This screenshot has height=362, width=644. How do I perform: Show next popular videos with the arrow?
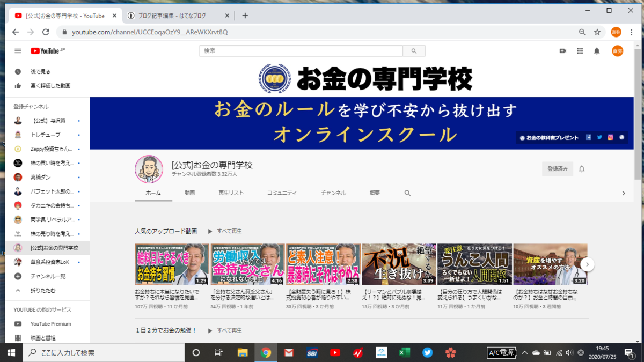pos(588,264)
